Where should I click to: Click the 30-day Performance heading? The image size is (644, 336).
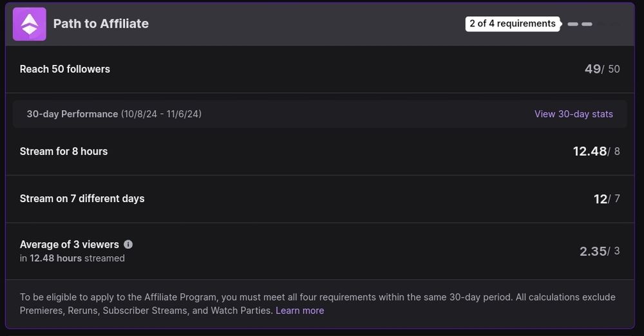(72, 114)
